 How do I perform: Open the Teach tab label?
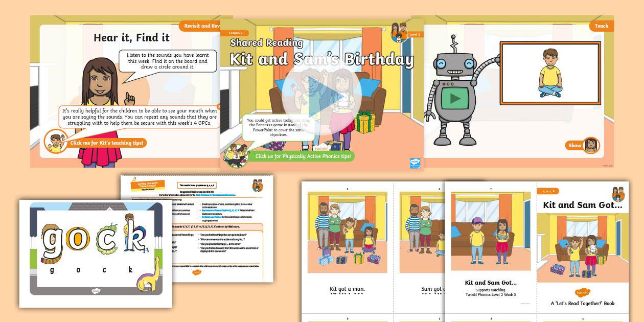coord(601,26)
